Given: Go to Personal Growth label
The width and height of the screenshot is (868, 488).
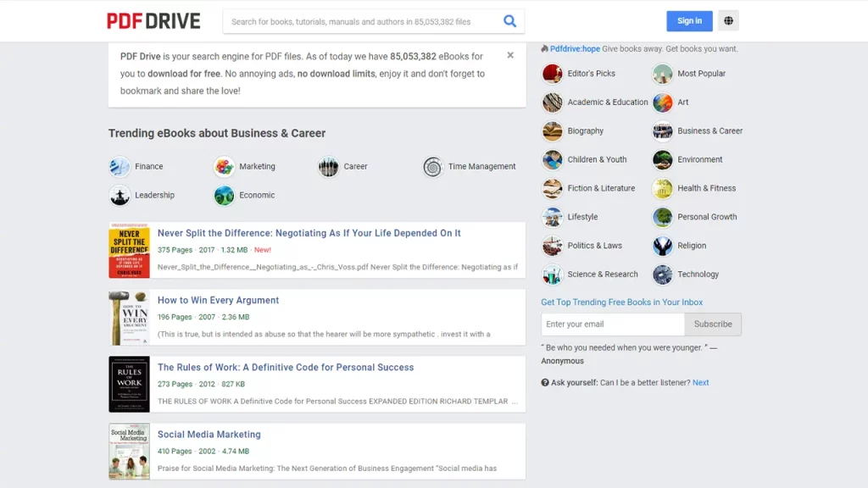Looking at the screenshot, I should coord(707,218).
